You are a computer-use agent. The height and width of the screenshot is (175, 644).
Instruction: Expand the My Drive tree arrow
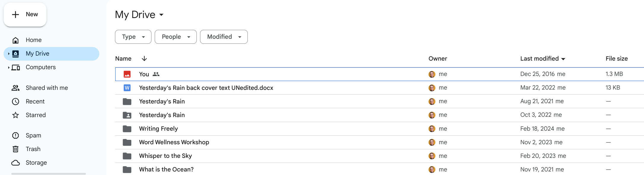(9, 54)
